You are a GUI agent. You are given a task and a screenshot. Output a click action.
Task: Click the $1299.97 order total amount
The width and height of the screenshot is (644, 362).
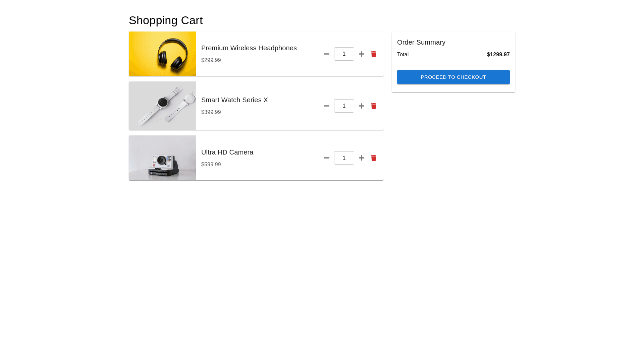pos(498,54)
